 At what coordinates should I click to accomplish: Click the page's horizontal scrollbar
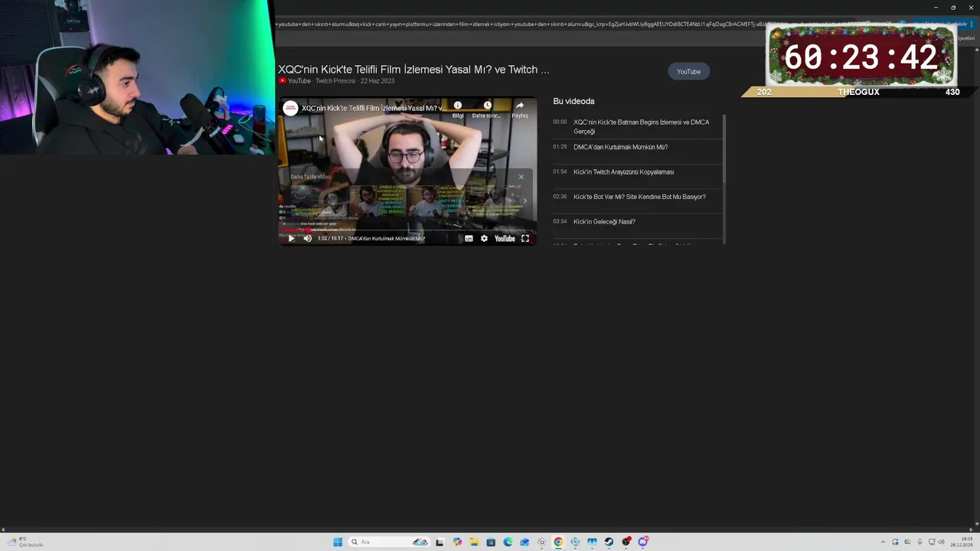pos(487,529)
